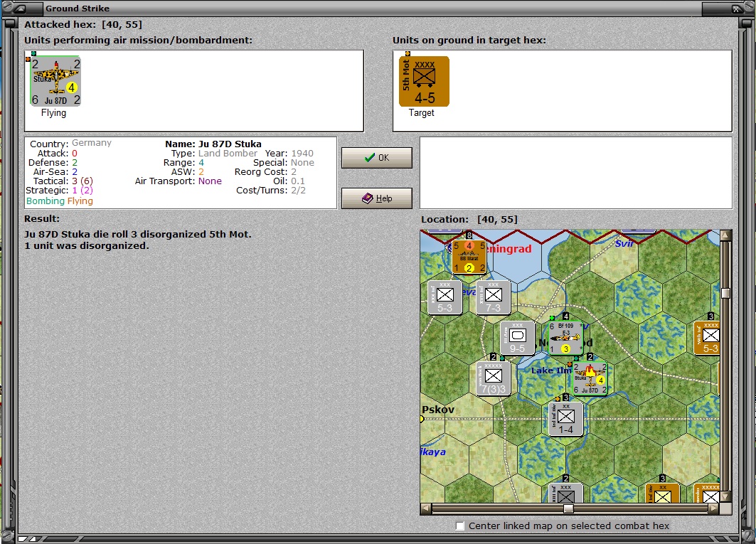Open the Ground Strike window system menu icon
756x544 pixels.
coord(19,9)
